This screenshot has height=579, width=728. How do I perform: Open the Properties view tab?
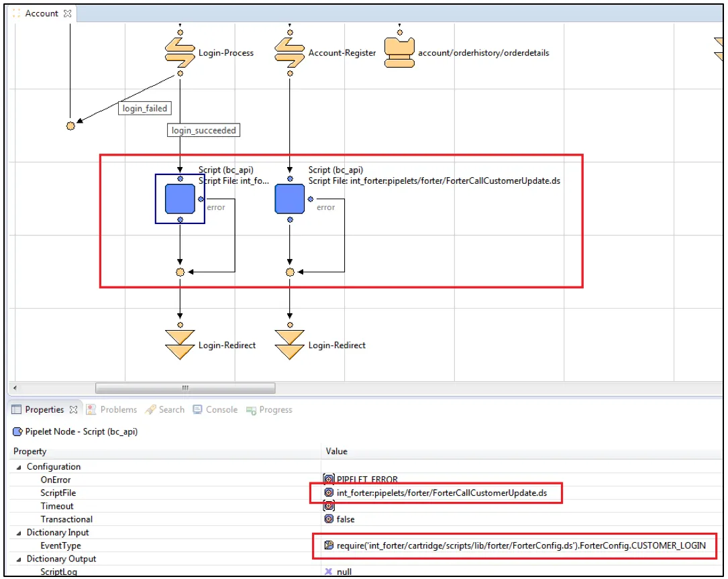[x=44, y=409]
